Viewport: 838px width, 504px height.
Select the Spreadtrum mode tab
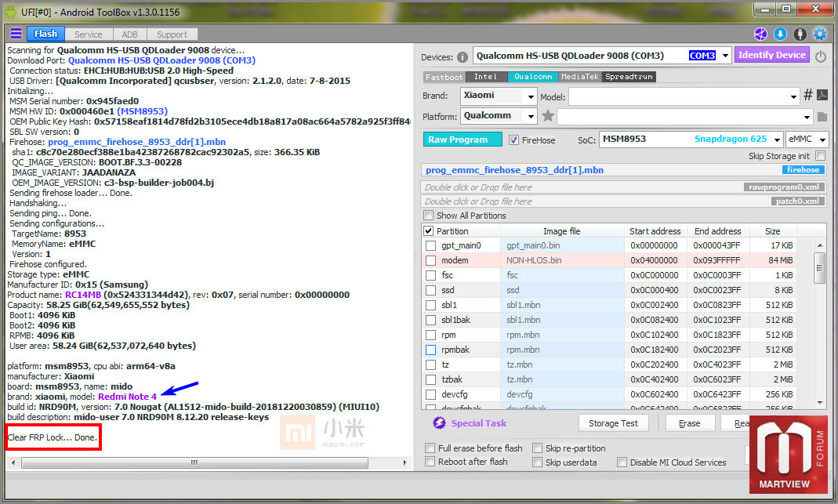click(x=629, y=77)
